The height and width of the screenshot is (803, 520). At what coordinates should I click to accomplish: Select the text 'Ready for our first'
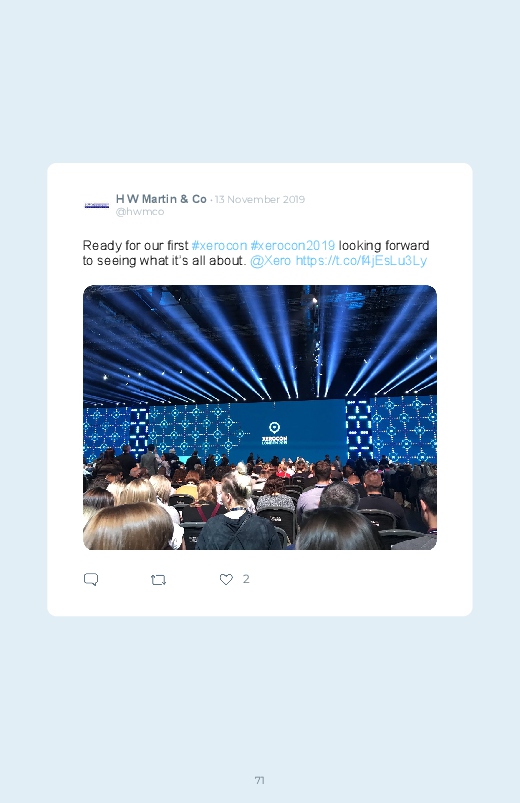tap(136, 245)
